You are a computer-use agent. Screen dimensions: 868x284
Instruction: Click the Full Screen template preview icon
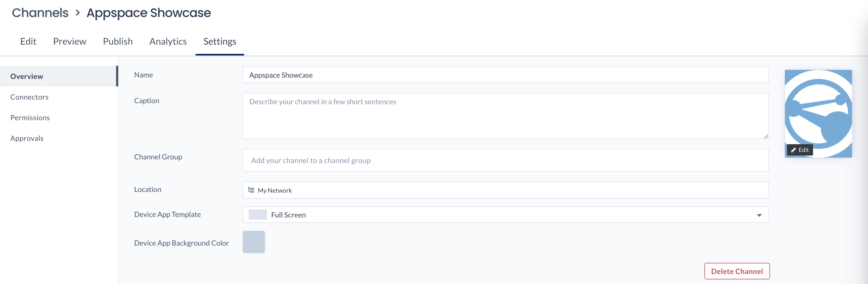[258, 215]
